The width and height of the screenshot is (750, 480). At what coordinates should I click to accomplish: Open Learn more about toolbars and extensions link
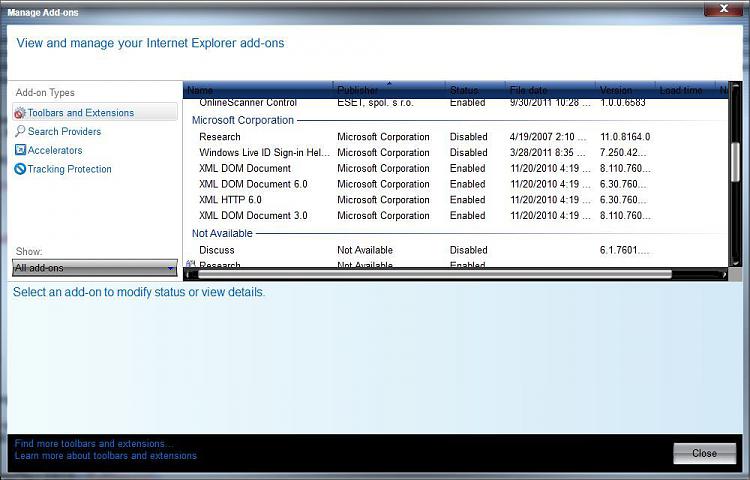[105, 456]
